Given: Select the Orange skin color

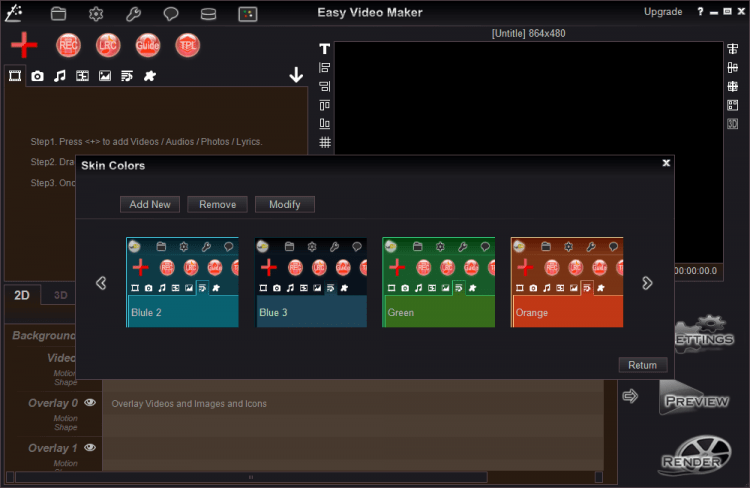Looking at the screenshot, I should [x=566, y=282].
